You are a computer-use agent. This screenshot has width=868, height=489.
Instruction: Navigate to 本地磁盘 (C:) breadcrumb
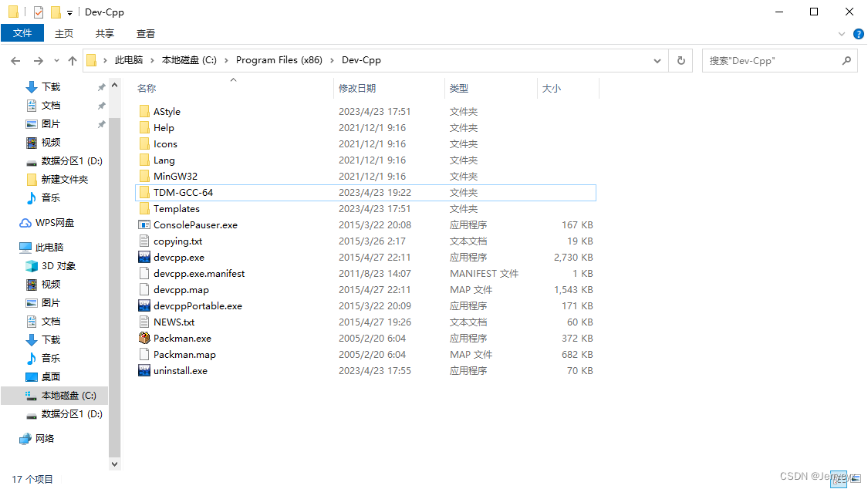point(189,60)
